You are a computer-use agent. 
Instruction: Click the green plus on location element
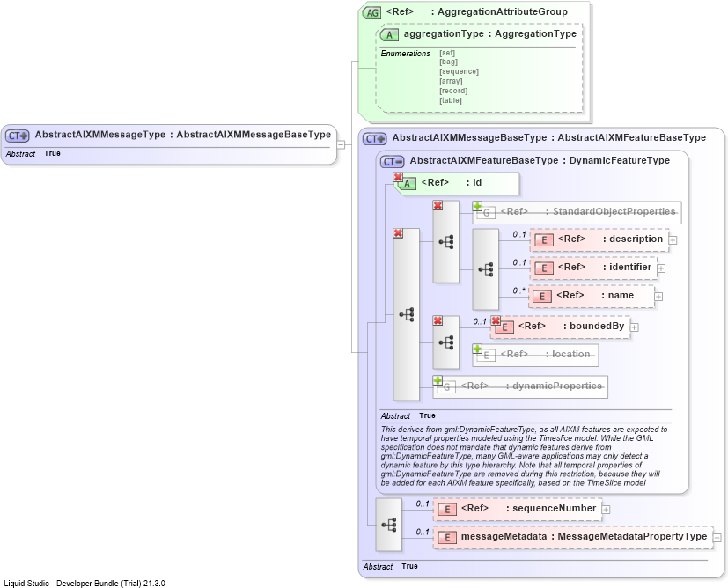477,349
